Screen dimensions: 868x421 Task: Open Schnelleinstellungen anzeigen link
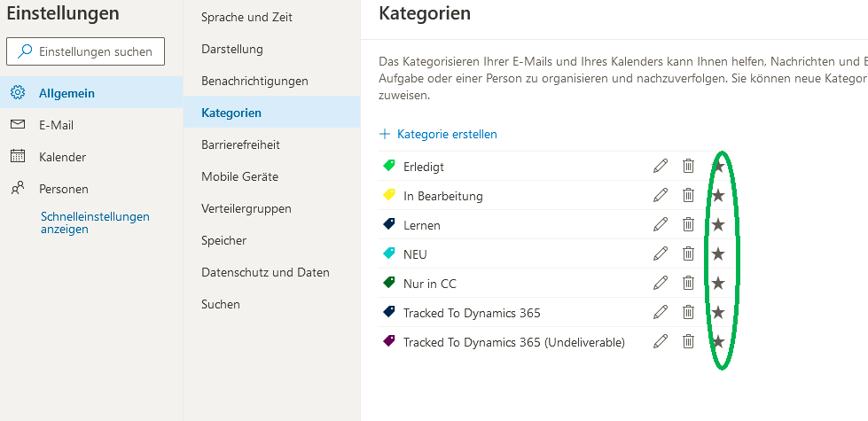point(95,222)
